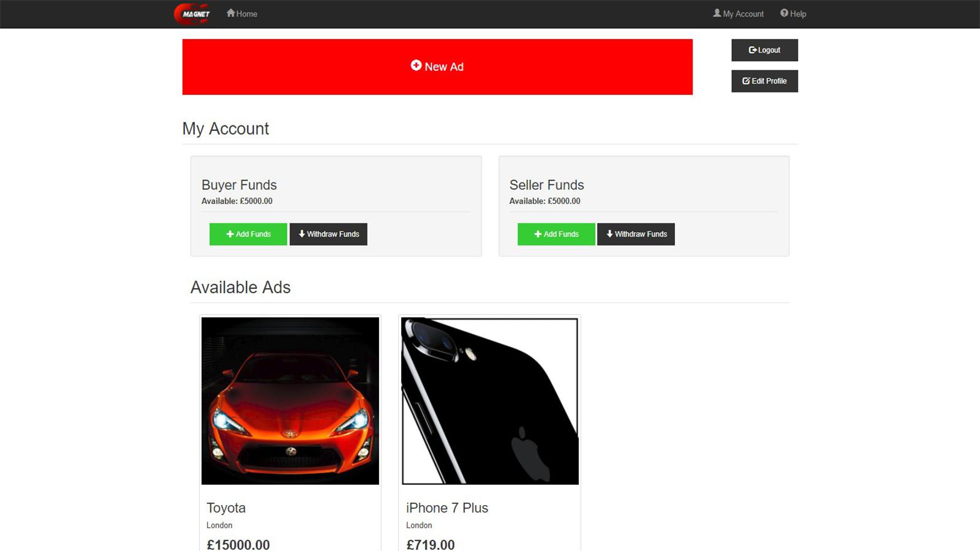Select the iPhone 7 Plus ad title
Viewport: 980px width, 551px height.
click(x=447, y=508)
